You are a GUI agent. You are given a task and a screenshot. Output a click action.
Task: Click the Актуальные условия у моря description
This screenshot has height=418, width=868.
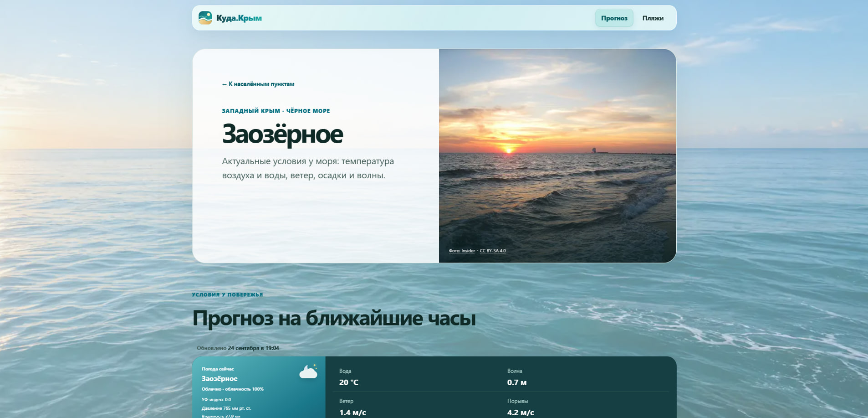pyautogui.click(x=308, y=168)
